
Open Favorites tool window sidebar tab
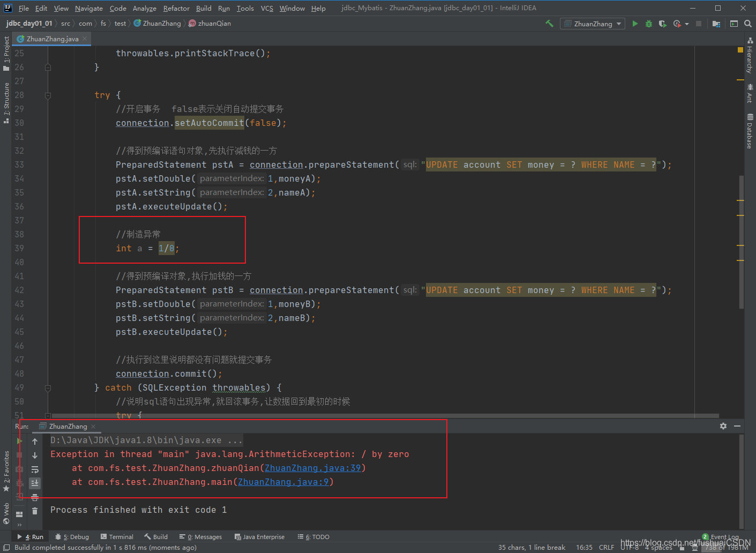[x=6, y=472]
